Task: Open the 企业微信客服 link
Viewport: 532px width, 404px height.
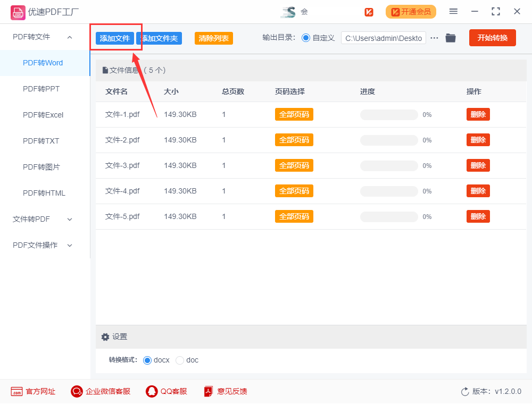Action: point(108,391)
